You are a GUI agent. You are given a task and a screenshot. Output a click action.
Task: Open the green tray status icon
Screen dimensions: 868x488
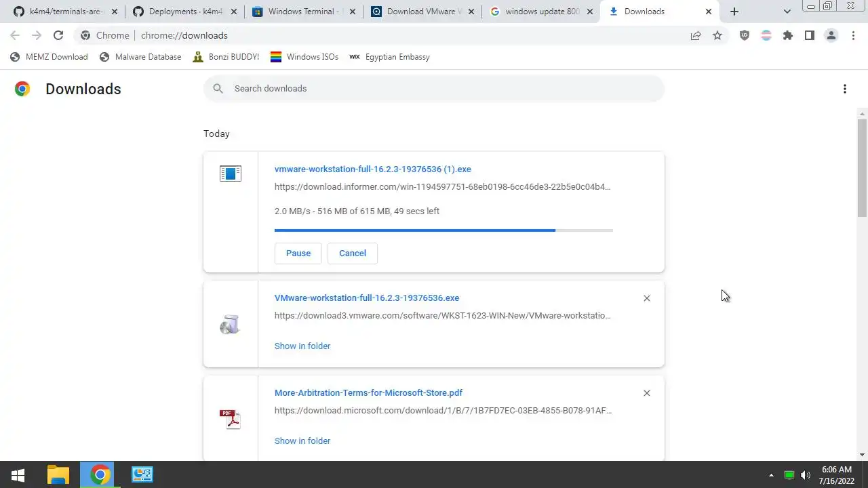click(789, 475)
